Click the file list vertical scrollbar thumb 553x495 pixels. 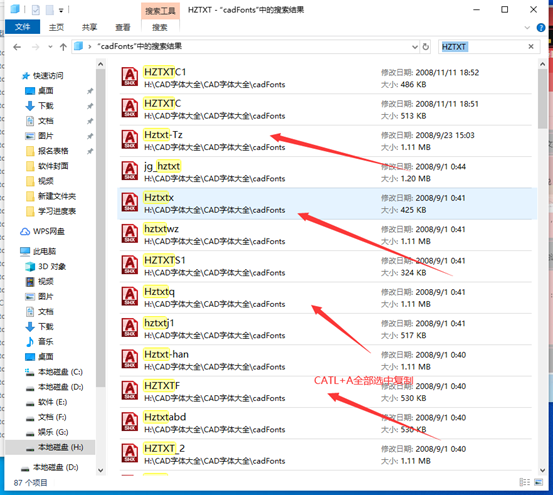coord(543,99)
